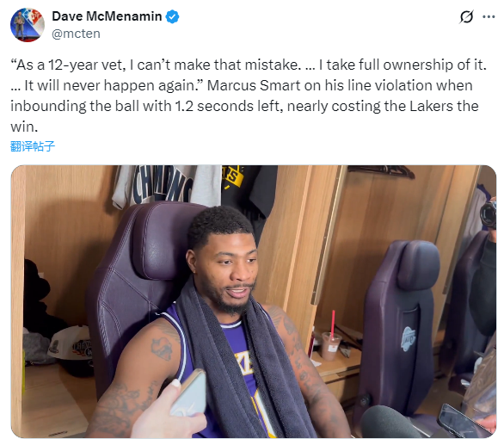Click the words '1.2 seconds left' in post
The width and height of the screenshot is (504, 445).
[229, 106]
